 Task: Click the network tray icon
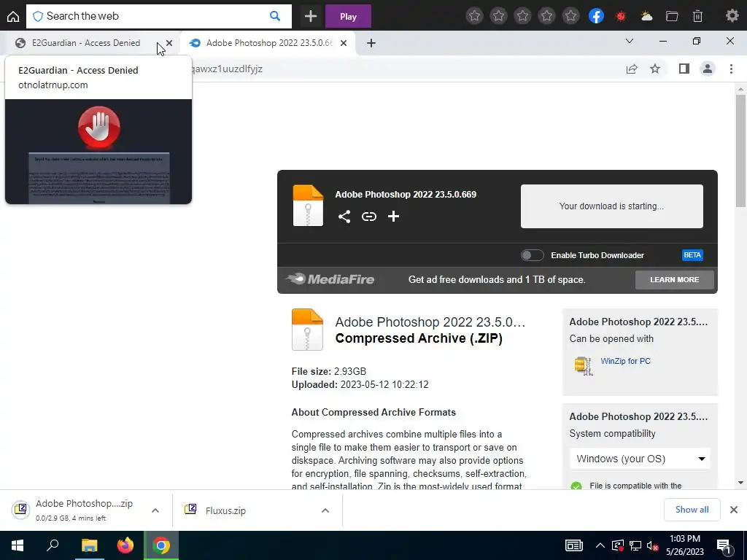click(635, 545)
